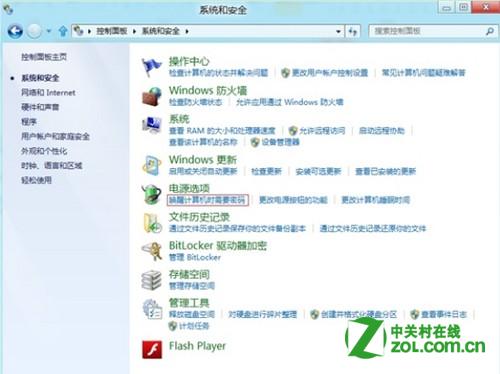The width and height of the screenshot is (500, 374).
Task: Click 查看已安装的更新 link
Action: [386, 171]
